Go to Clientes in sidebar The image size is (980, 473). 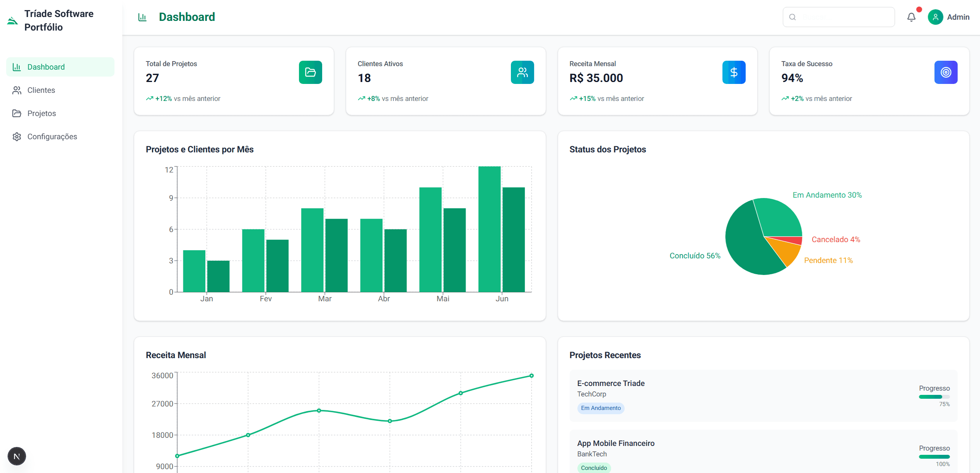pos(60,90)
